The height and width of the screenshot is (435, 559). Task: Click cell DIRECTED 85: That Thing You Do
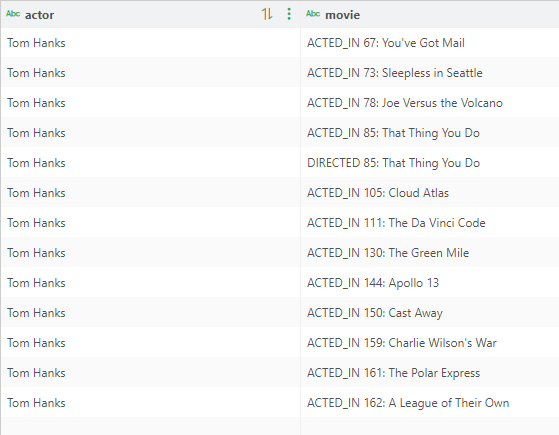[x=430, y=163]
